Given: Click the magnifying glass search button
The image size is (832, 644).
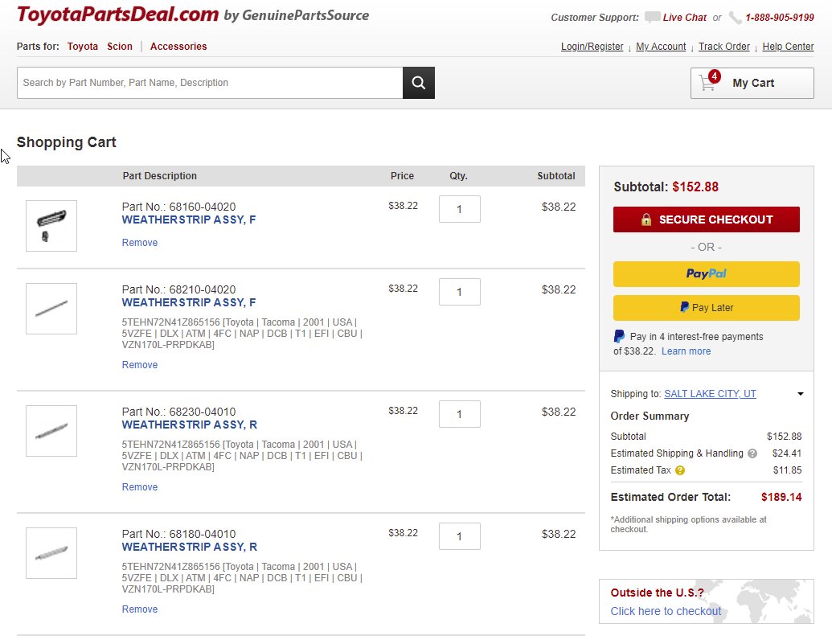Looking at the screenshot, I should click(x=418, y=83).
